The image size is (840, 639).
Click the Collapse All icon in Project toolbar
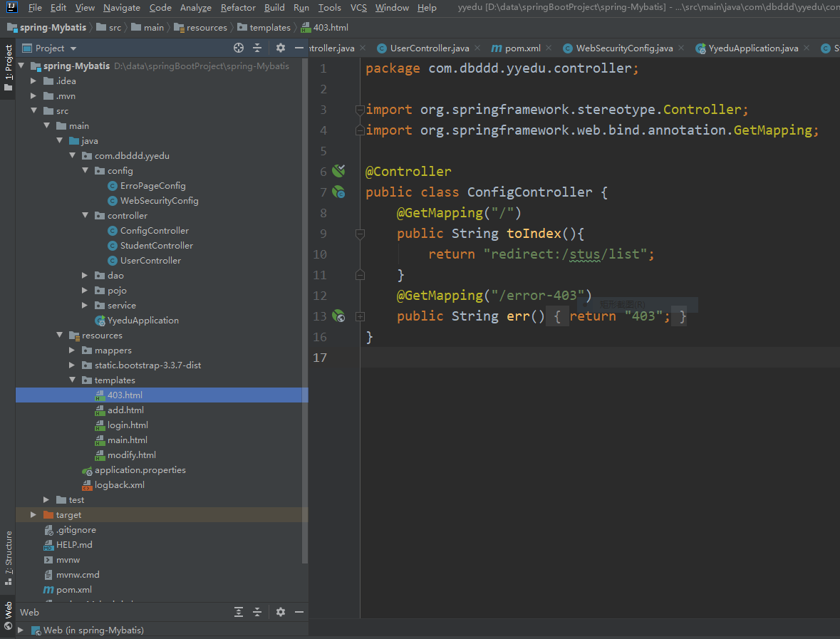pos(257,48)
